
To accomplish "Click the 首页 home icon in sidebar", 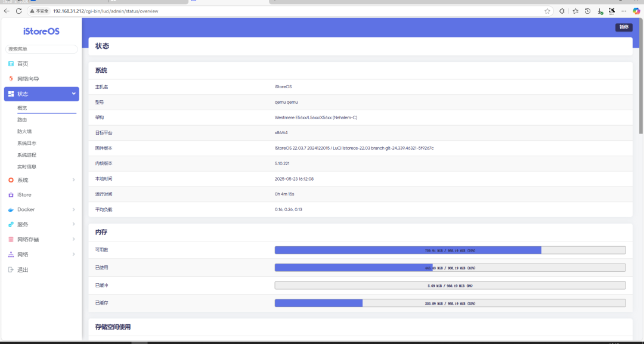I will pos(11,64).
